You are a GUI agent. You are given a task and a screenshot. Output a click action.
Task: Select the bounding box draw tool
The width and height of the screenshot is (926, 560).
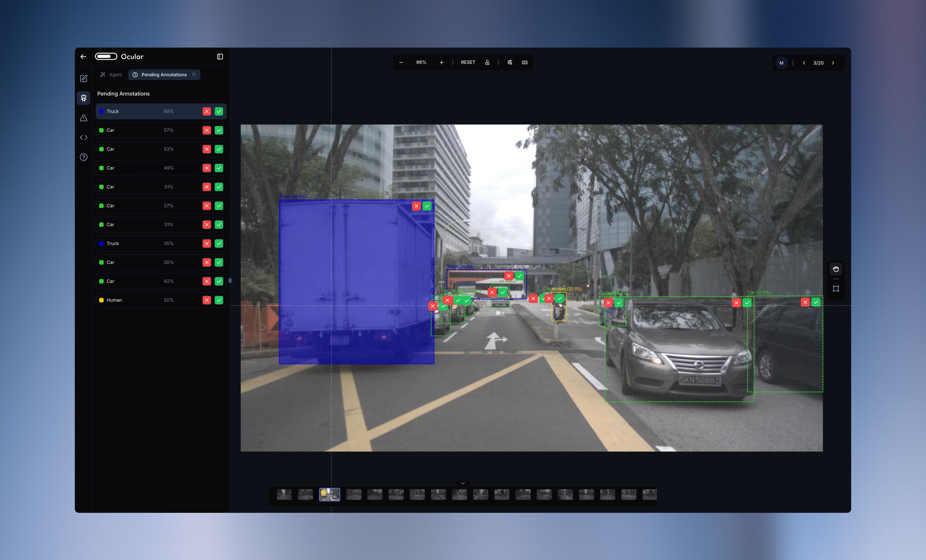[x=836, y=289]
